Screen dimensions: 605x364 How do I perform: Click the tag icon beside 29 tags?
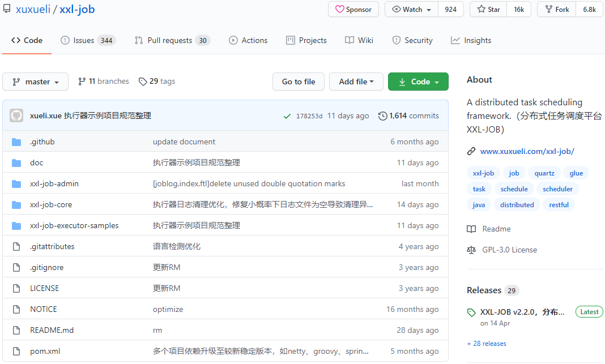tap(143, 82)
